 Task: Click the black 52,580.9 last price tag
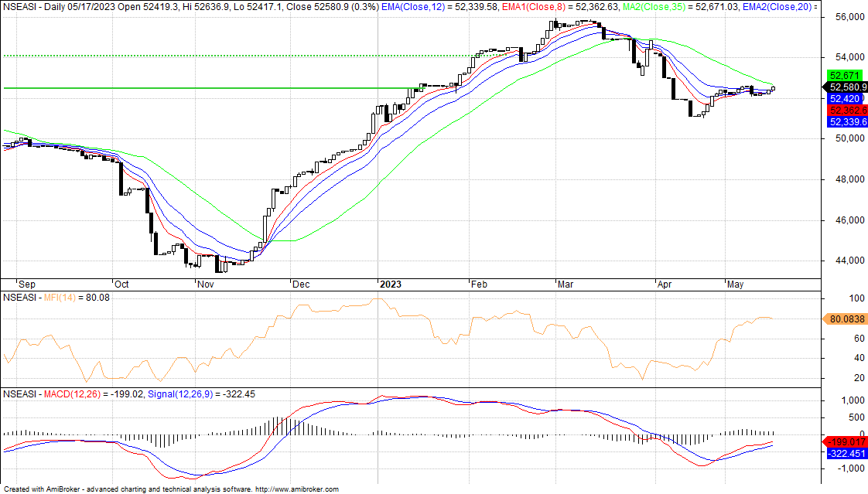point(846,87)
